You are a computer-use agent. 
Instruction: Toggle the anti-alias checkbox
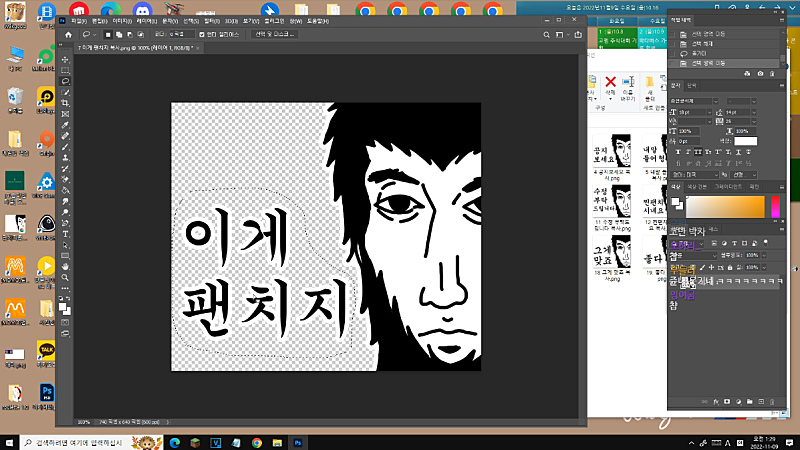202,33
